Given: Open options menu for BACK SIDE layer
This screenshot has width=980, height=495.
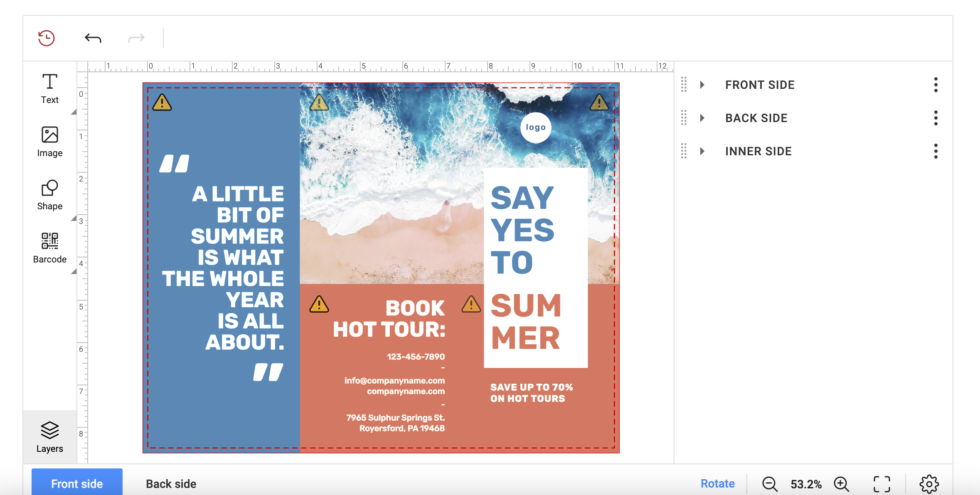Looking at the screenshot, I should 936,118.
